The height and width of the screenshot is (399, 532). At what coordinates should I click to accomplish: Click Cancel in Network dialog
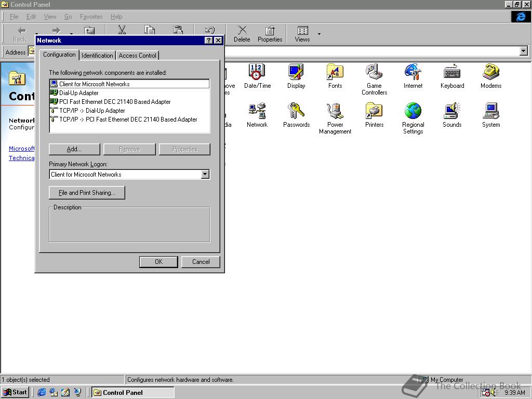[x=201, y=262]
